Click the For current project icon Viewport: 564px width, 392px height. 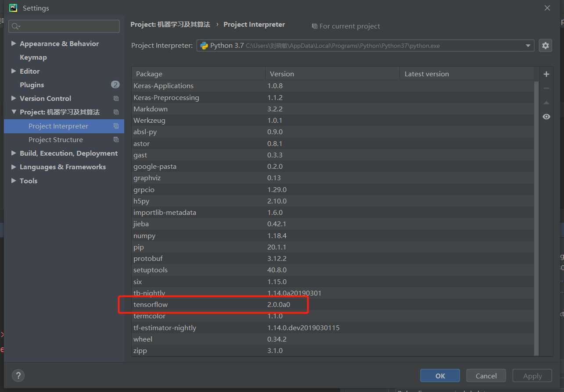tap(314, 26)
